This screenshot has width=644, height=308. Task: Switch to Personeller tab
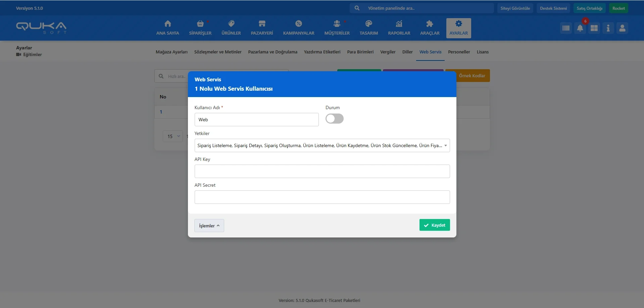[x=459, y=52]
